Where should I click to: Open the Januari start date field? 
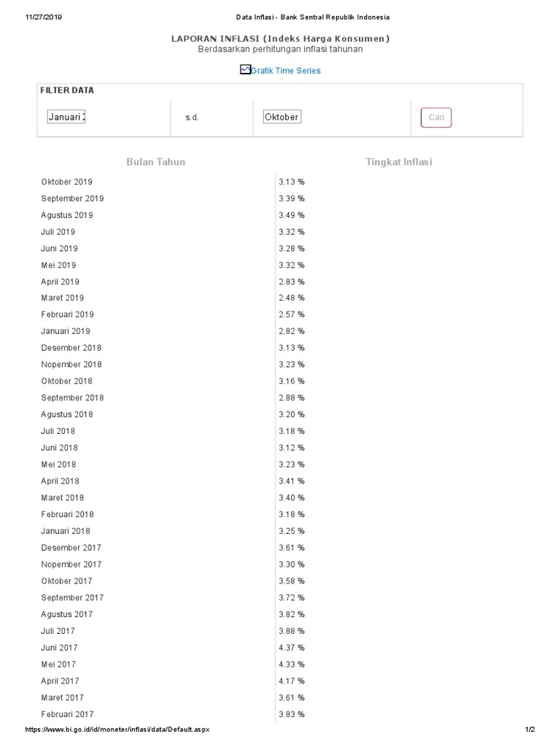pos(66,117)
